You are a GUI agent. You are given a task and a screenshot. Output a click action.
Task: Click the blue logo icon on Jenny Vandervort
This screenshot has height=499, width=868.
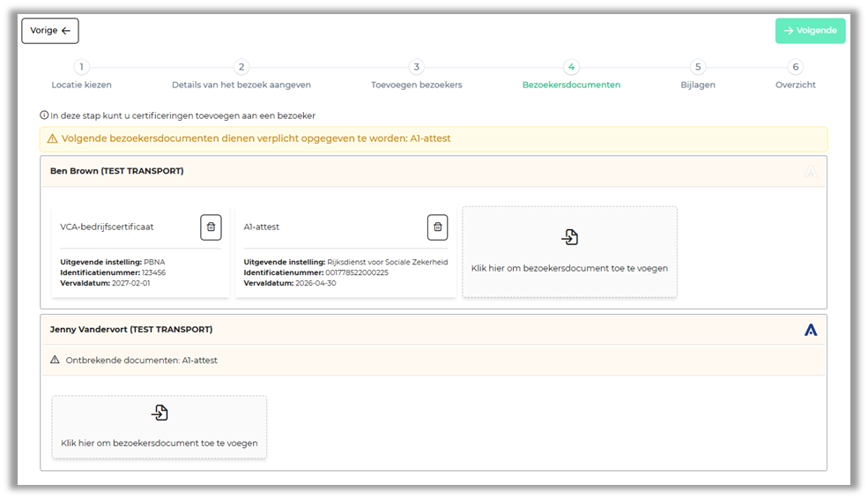(x=811, y=330)
